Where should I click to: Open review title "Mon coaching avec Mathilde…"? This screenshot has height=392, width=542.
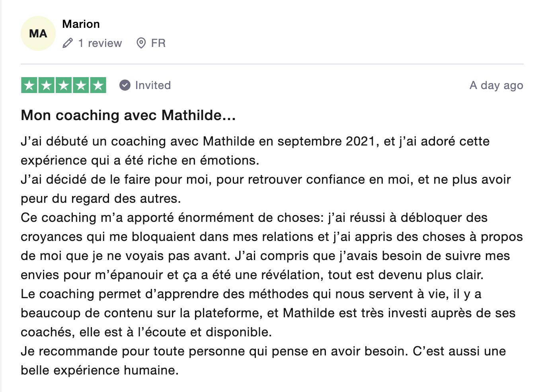128,115
